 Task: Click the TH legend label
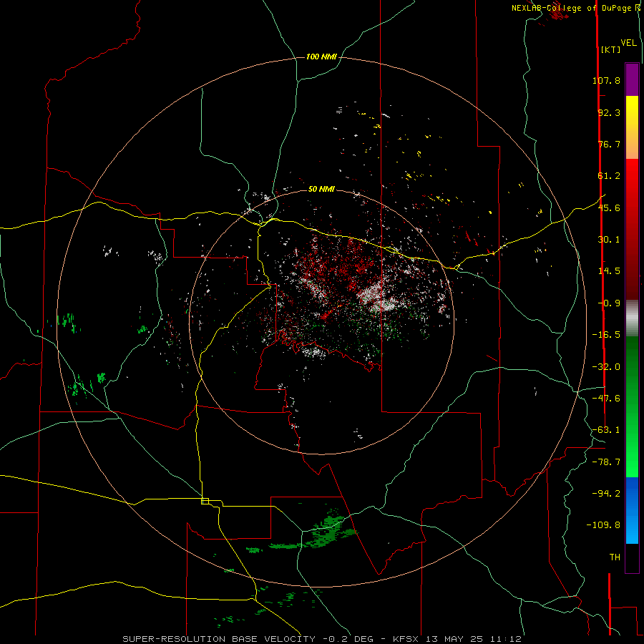pos(615,557)
